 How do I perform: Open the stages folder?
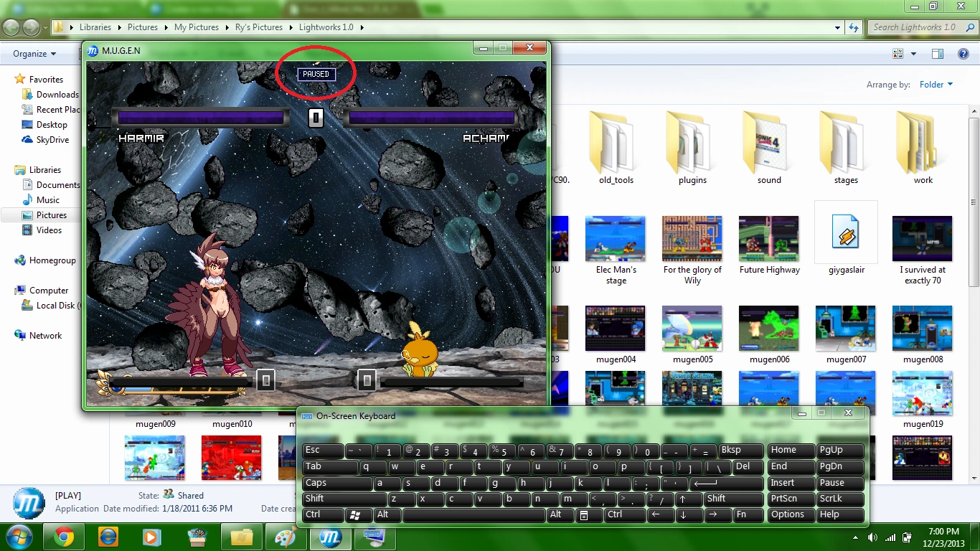[846, 147]
